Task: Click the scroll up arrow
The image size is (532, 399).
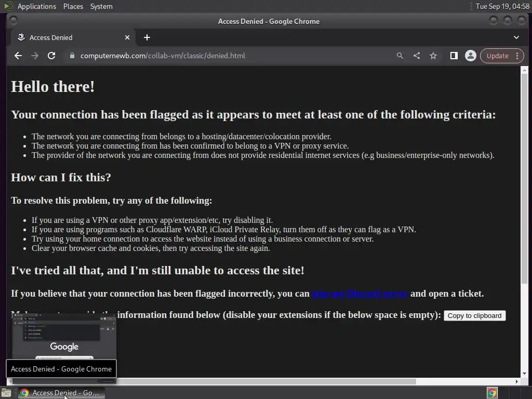Action: 524,70
